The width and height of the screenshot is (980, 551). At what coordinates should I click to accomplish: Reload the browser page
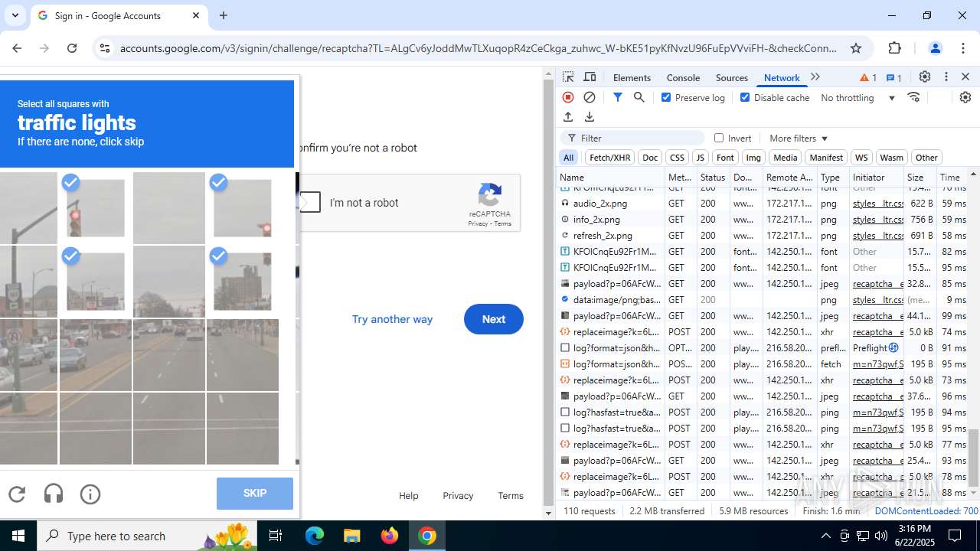[72, 48]
